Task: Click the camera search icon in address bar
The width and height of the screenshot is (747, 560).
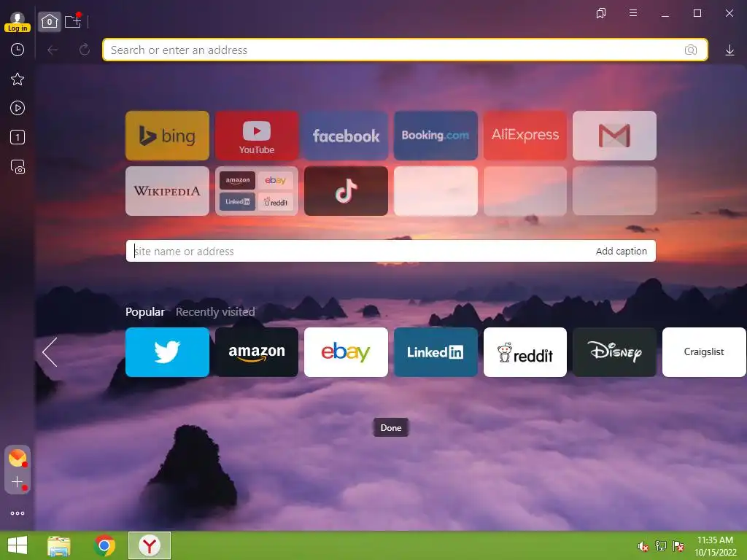Action: (x=690, y=50)
